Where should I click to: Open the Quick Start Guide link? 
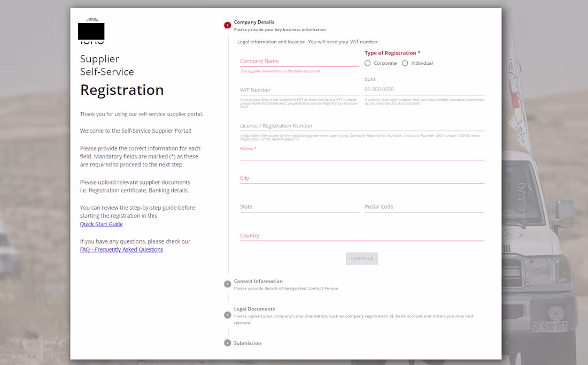point(101,224)
